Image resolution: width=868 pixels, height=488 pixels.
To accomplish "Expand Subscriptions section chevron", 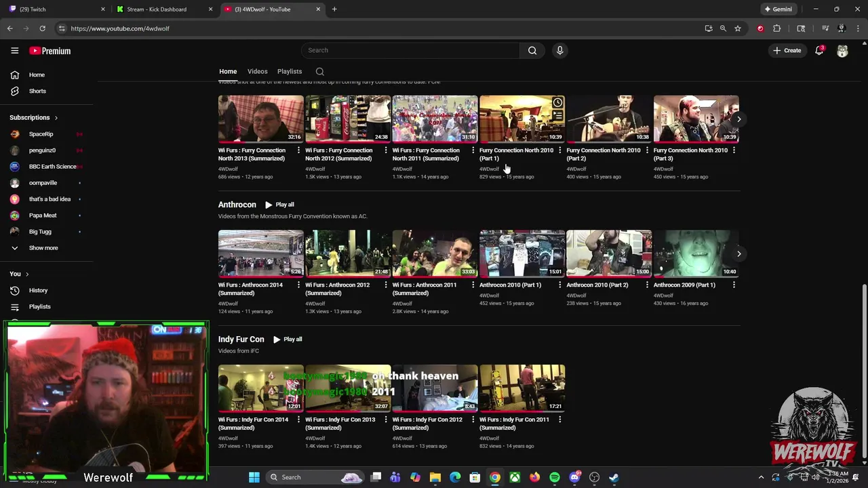I will coord(56,118).
